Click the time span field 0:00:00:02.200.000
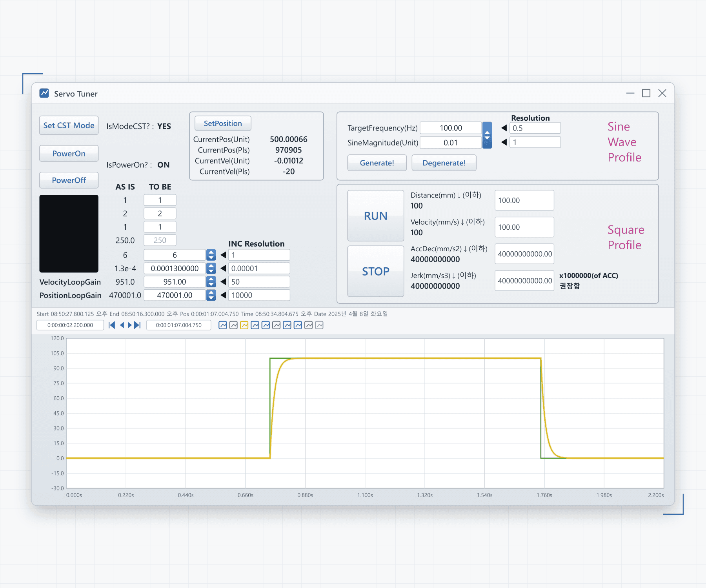 pyautogui.click(x=70, y=325)
